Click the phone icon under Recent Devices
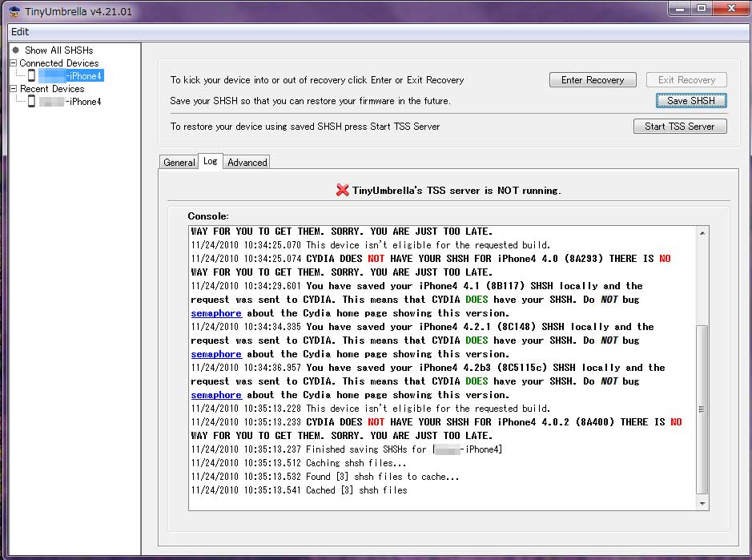The height and width of the screenshot is (560, 752). pyautogui.click(x=31, y=101)
